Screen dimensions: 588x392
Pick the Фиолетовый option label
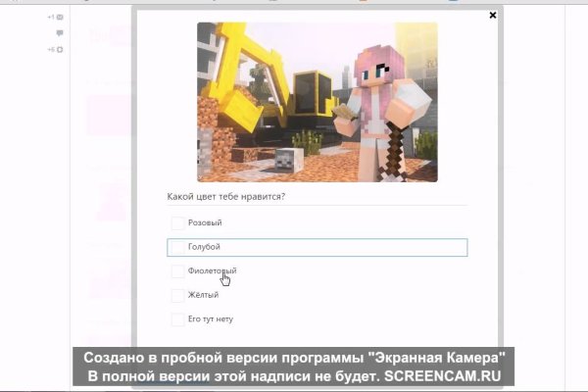[212, 270]
